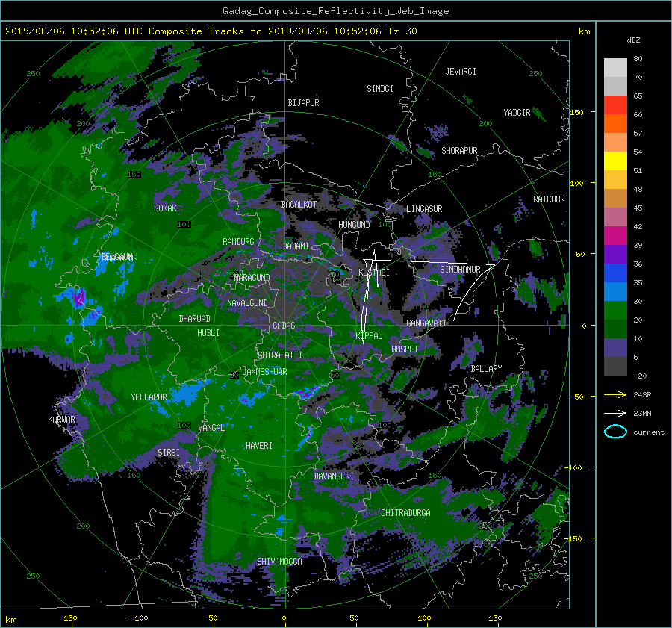Click the HUBLI city label
This screenshot has width=672, height=628.
click(x=208, y=333)
